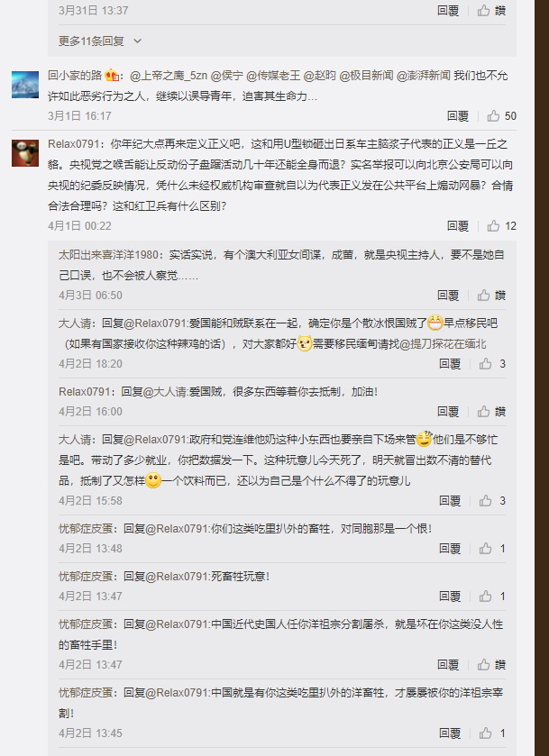Open 忧郁症皮蛋's username at the 13:48 reply
The width and height of the screenshot is (549, 756).
pos(87,528)
